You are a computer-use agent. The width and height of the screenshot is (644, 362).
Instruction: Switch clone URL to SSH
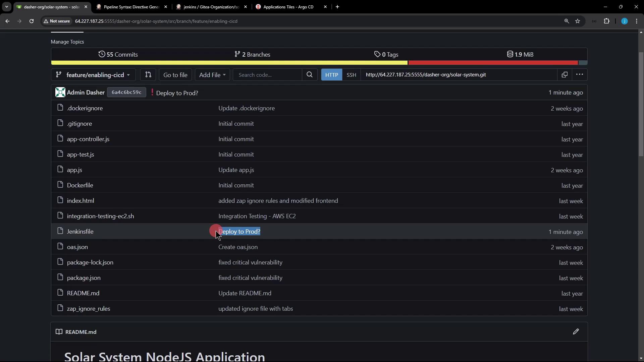[x=351, y=75]
